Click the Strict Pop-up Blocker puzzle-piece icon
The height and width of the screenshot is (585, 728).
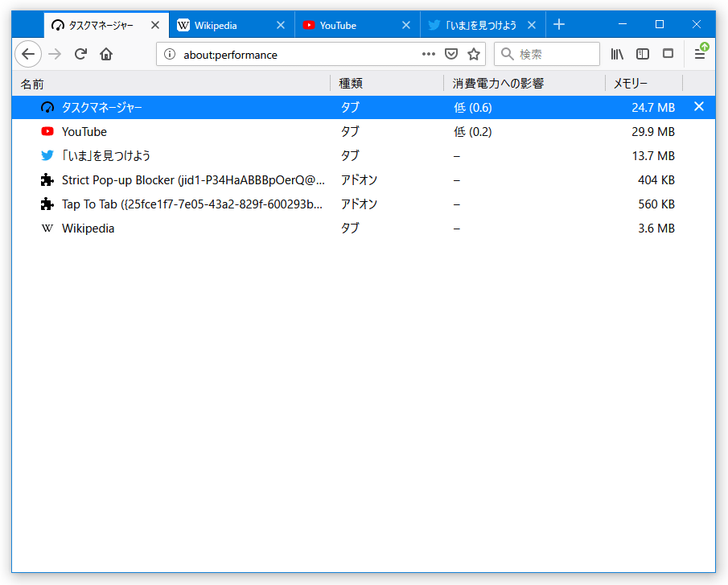coord(47,179)
